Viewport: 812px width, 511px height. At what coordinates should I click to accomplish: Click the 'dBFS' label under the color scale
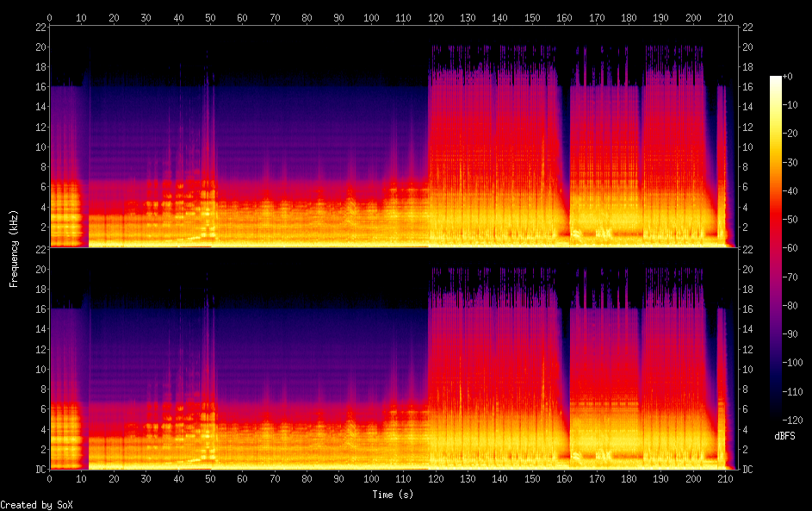784,437
